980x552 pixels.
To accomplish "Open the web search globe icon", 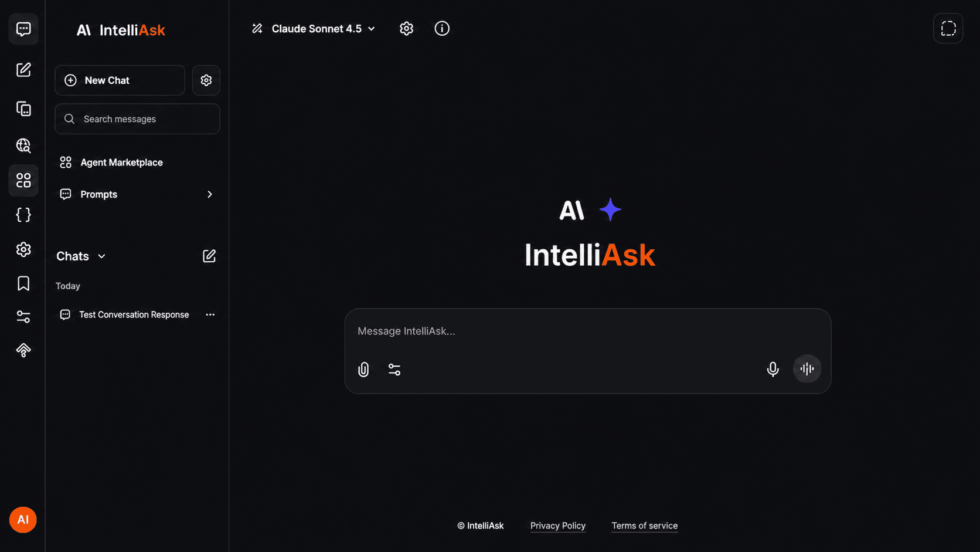I will 23,145.
